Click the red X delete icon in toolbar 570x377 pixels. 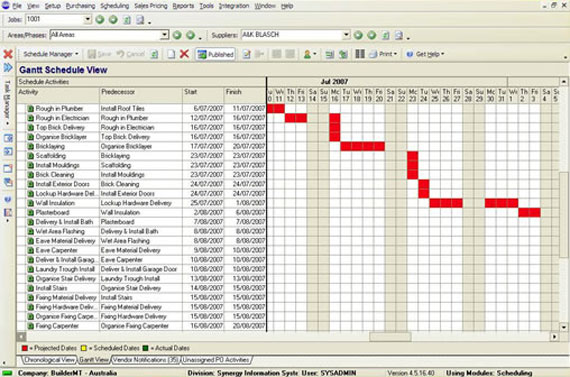tap(184, 54)
